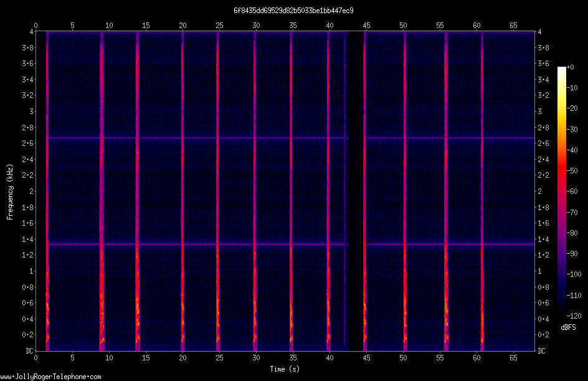Click the audio burst just before 45 seconds

click(x=364, y=191)
